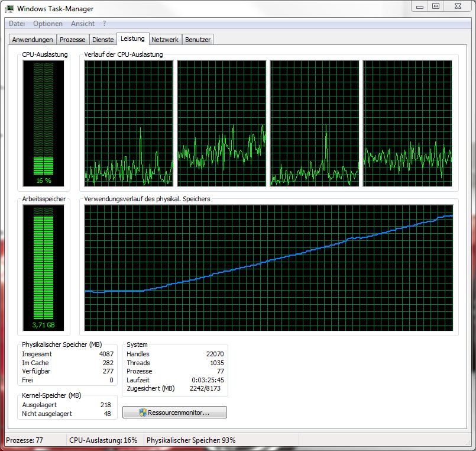Click status bar Physikalischer Speicher: 93%
Image resolution: width=476 pixels, height=451 pixels.
tap(191, 440)
